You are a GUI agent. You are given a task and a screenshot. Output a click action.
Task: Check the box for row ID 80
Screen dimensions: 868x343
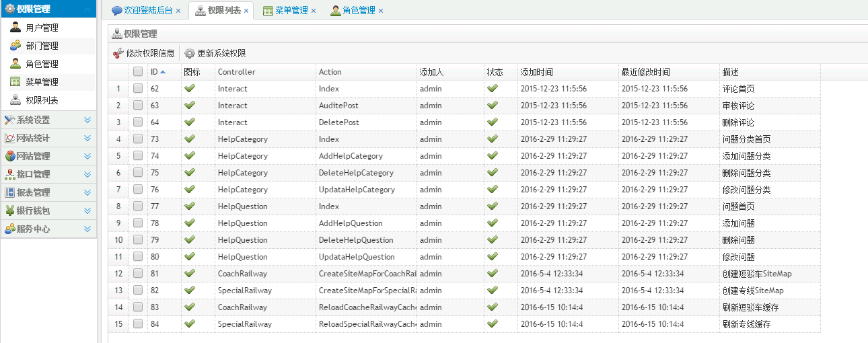point(138,256)
